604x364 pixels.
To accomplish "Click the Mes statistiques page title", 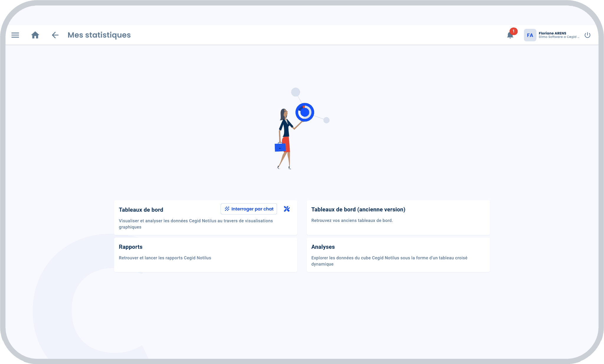I will pos(99,35).
